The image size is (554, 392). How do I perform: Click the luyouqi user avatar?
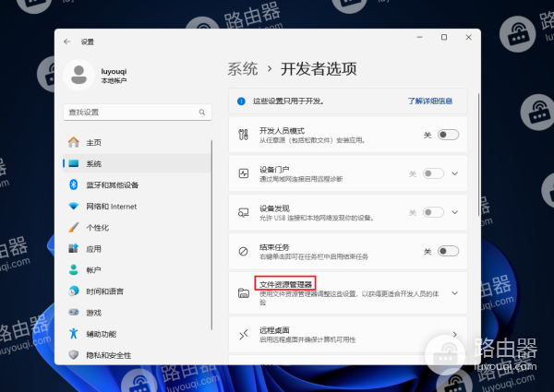[x=78, y=75]
